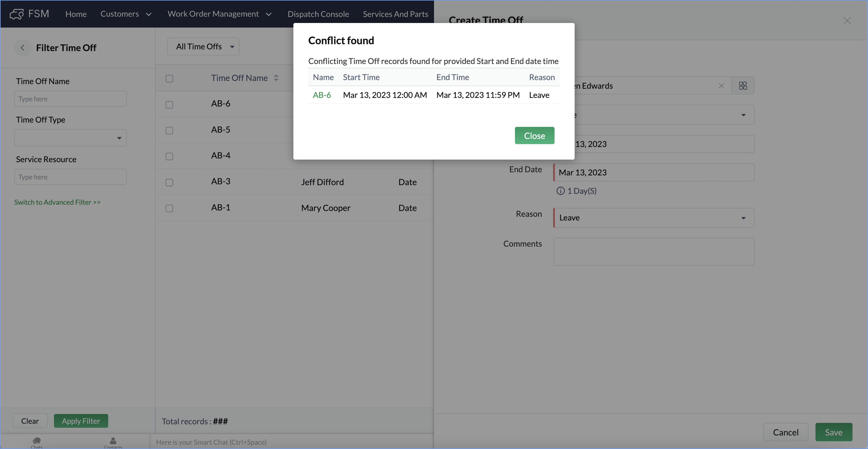The width and height of the screenshot is (868, 449).
Task: Open Contacts icon in bottom bar
Action: point(113,441)
